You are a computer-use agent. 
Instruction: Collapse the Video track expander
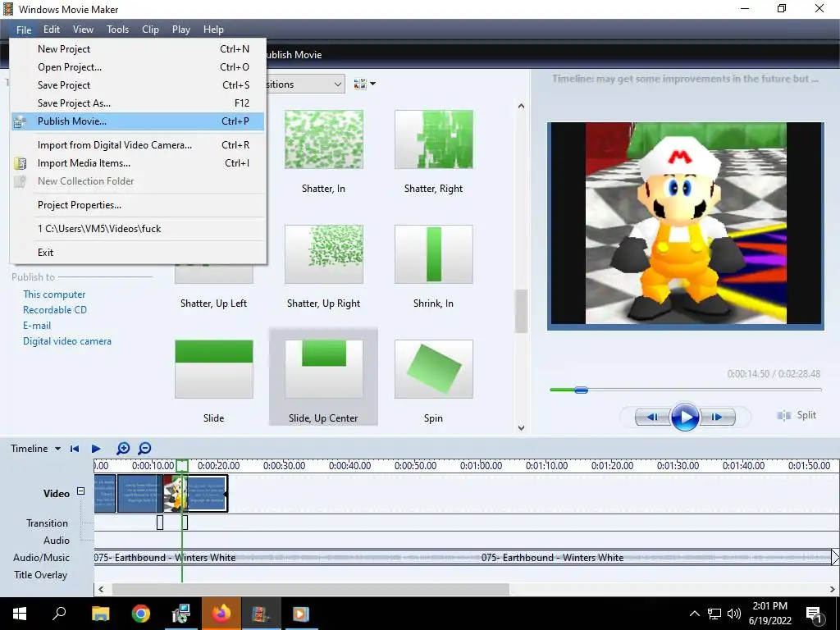point(80,491)
